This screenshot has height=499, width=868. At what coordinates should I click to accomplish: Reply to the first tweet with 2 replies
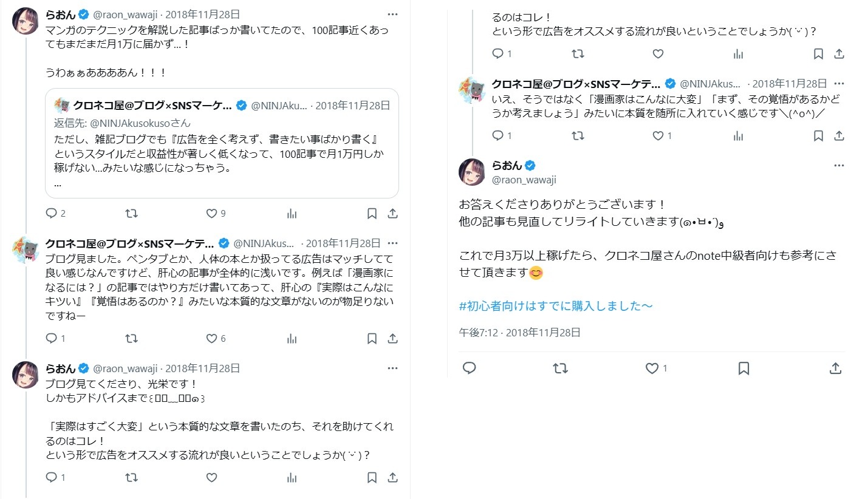52,214
